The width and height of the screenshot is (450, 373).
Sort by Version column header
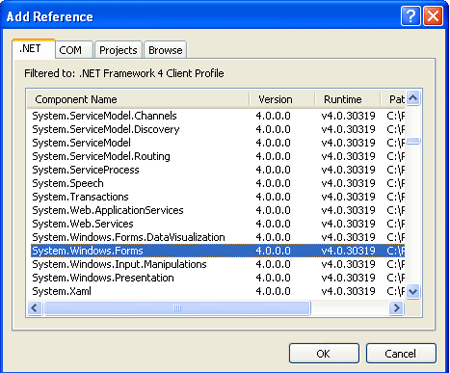282,99
